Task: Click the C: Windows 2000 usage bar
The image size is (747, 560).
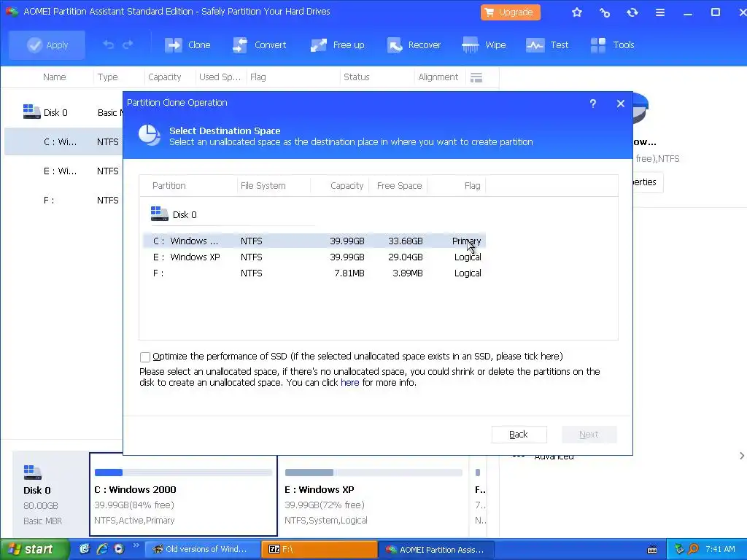Action: 183,472
